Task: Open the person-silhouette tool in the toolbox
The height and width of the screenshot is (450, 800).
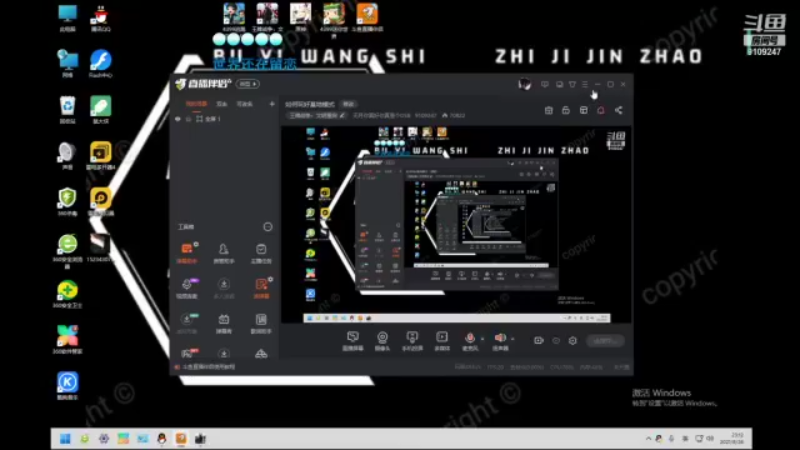Action: (223, 253)
